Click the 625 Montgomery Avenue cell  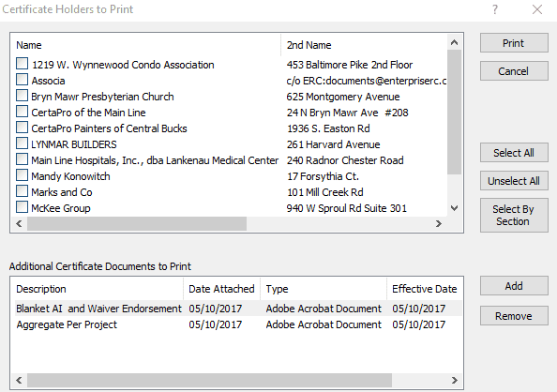[343, 97]
